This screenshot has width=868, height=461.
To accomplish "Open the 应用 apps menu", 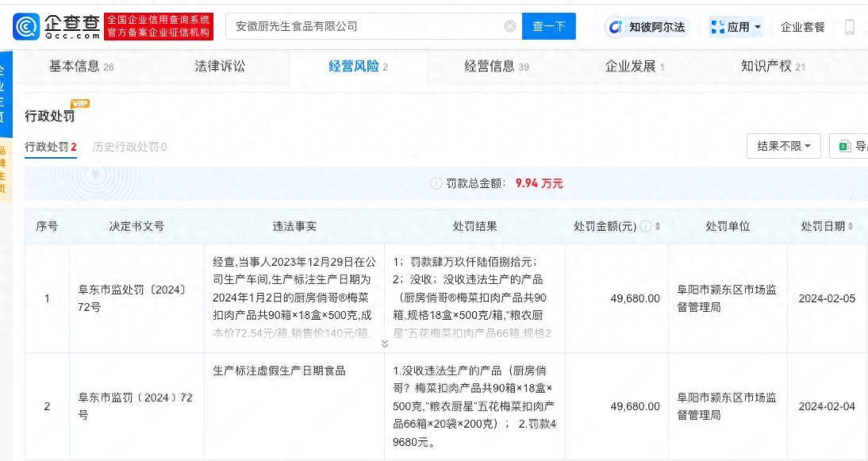I will point(735,26).
